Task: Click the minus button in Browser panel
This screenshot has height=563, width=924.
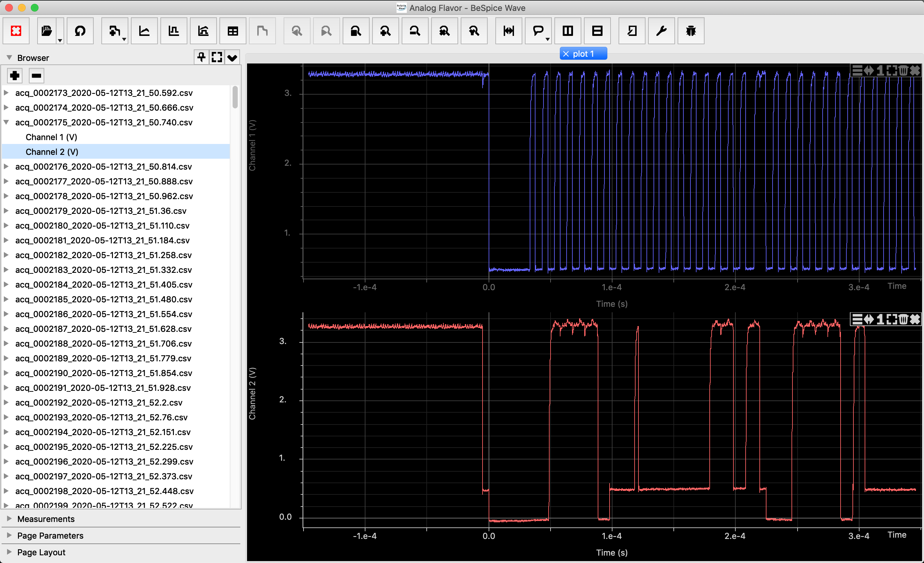Action: click(36, 76)
